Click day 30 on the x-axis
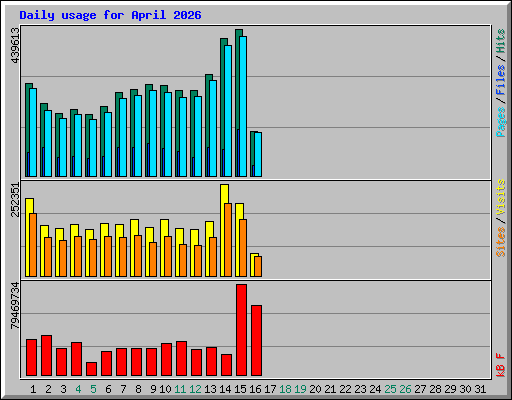 pyautogui.click(x=465, y=389)
